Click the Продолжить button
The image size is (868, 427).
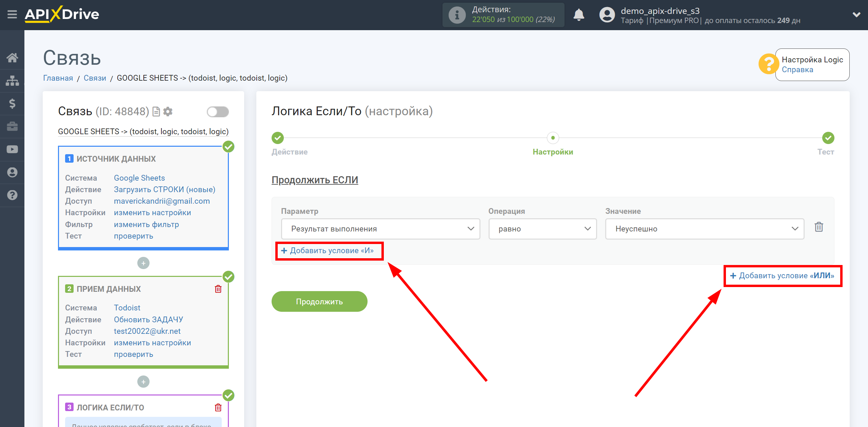tap(319, 301)
